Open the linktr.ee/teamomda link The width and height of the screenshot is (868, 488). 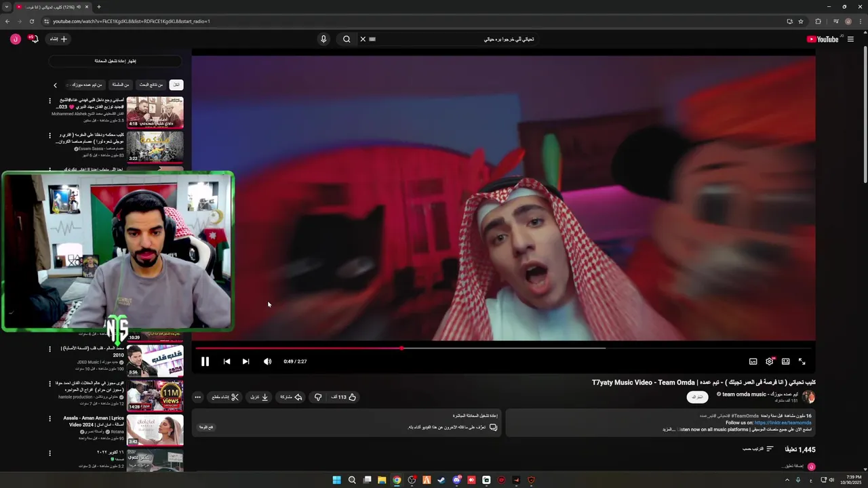[783, 422]
